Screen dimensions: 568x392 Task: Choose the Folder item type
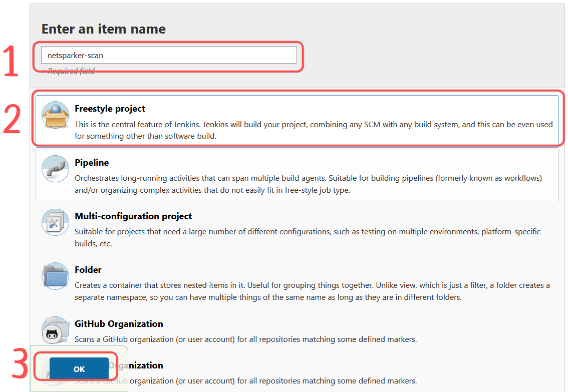pos(301,280)
